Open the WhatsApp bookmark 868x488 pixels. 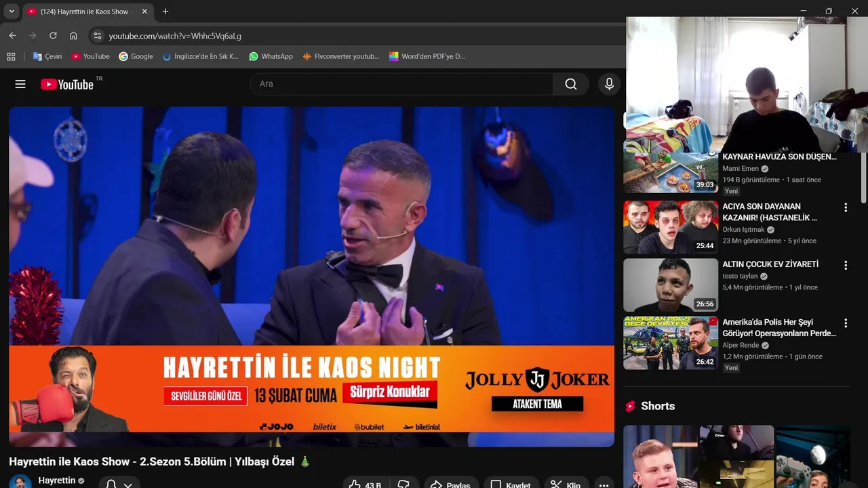271,56
